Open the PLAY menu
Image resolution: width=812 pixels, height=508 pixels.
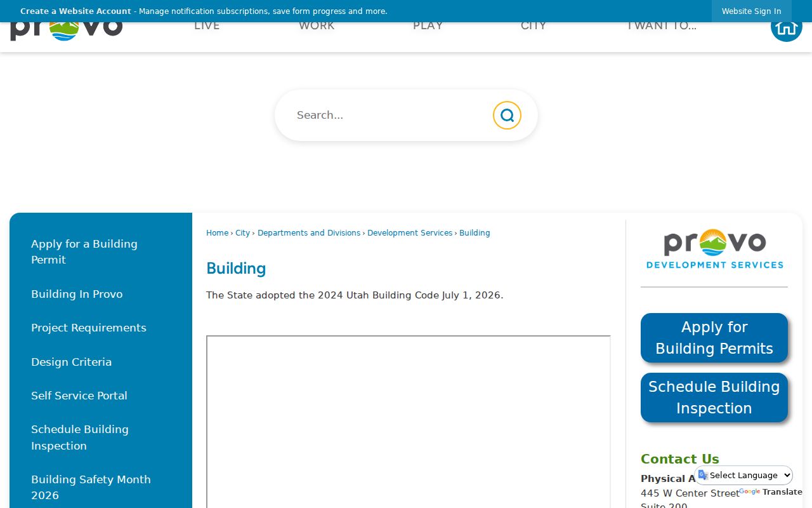tap(428, 27)
